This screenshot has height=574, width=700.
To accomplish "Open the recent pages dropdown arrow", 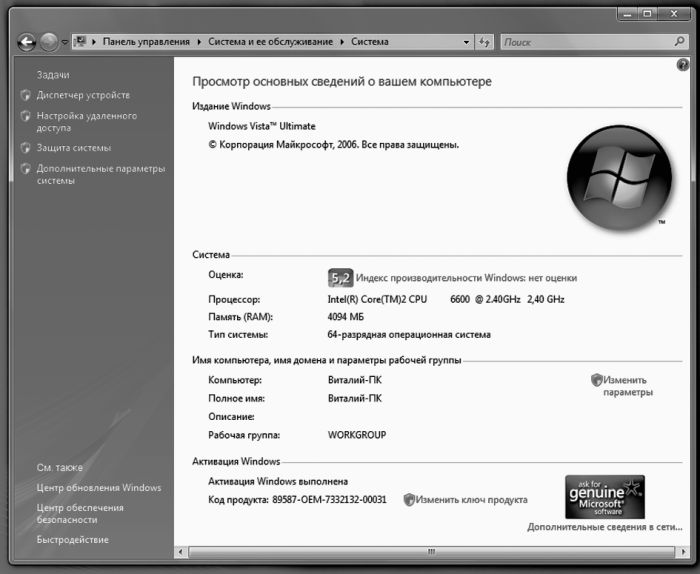I will click(65, 43).
